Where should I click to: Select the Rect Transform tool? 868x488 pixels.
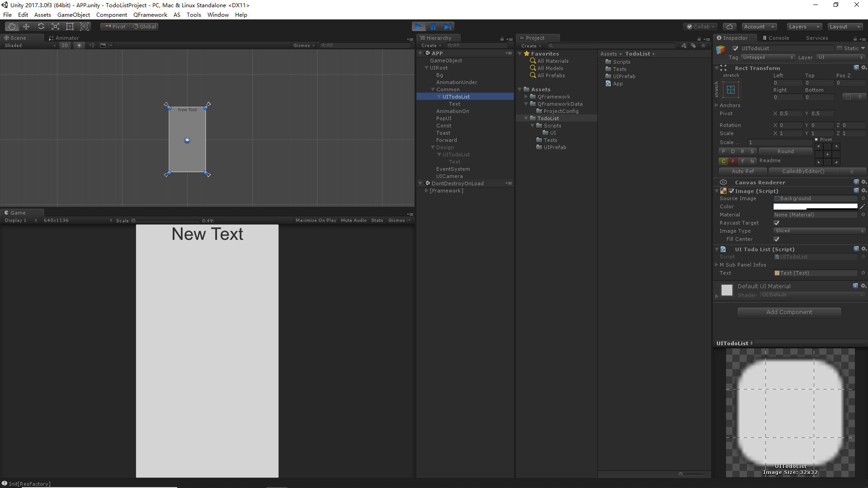70,27
